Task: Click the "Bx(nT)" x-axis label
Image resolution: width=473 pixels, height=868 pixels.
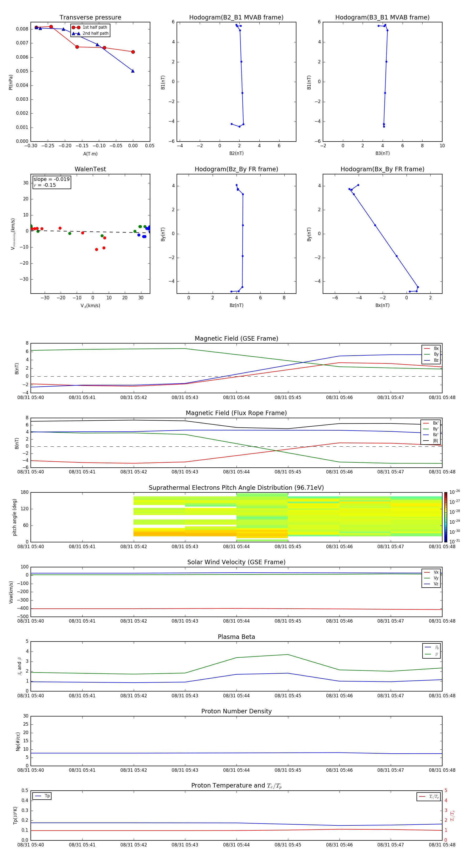Action: [x=382, y=305]
